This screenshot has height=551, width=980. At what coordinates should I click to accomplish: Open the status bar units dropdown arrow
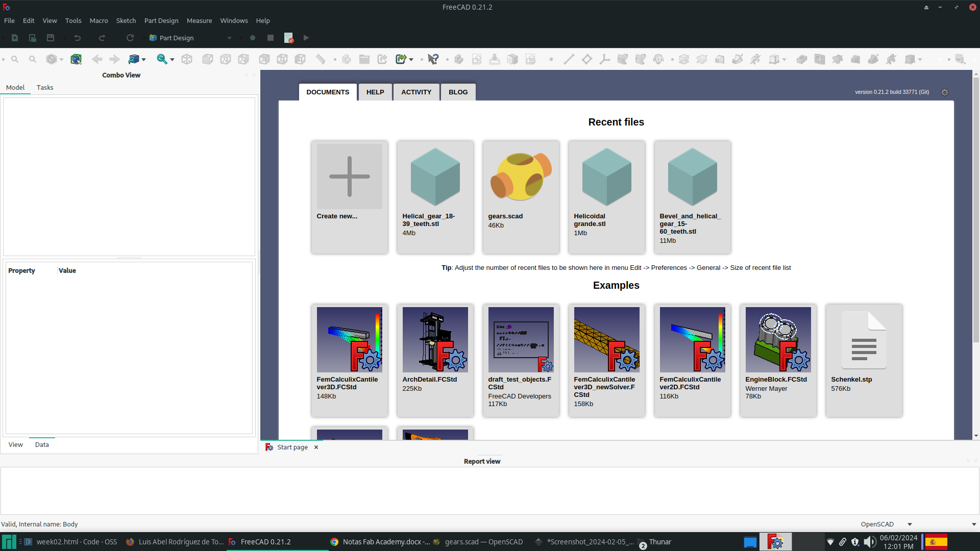click(974, 524)
